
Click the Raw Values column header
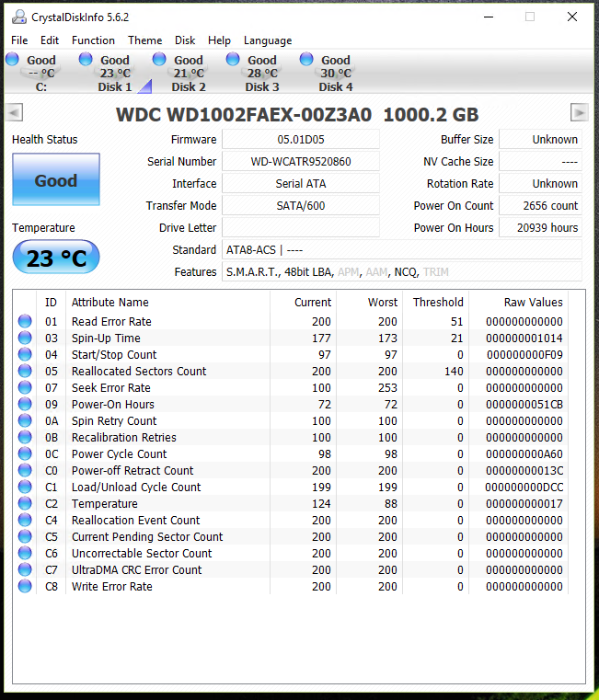click(533, 303)
